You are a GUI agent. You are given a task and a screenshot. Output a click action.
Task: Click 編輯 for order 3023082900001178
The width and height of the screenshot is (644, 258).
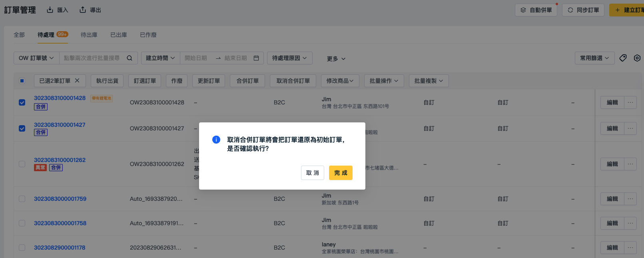[x=612, y=248]
